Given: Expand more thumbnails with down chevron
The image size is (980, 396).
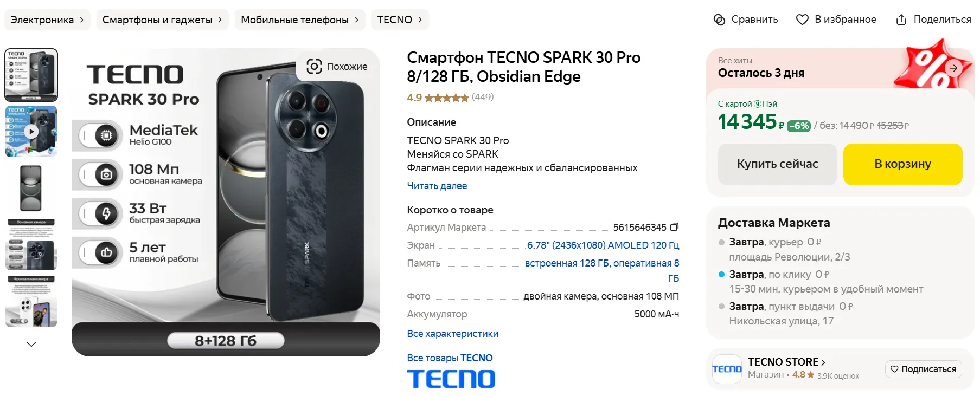Looking at the screenshot, I should [x=31, y=344].
